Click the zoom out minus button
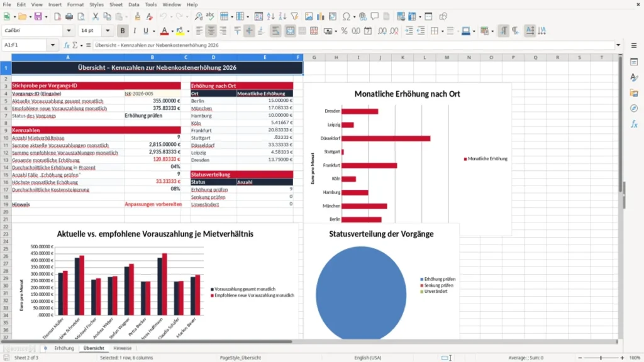Viewport: 644px width, 362px height. 580,358
